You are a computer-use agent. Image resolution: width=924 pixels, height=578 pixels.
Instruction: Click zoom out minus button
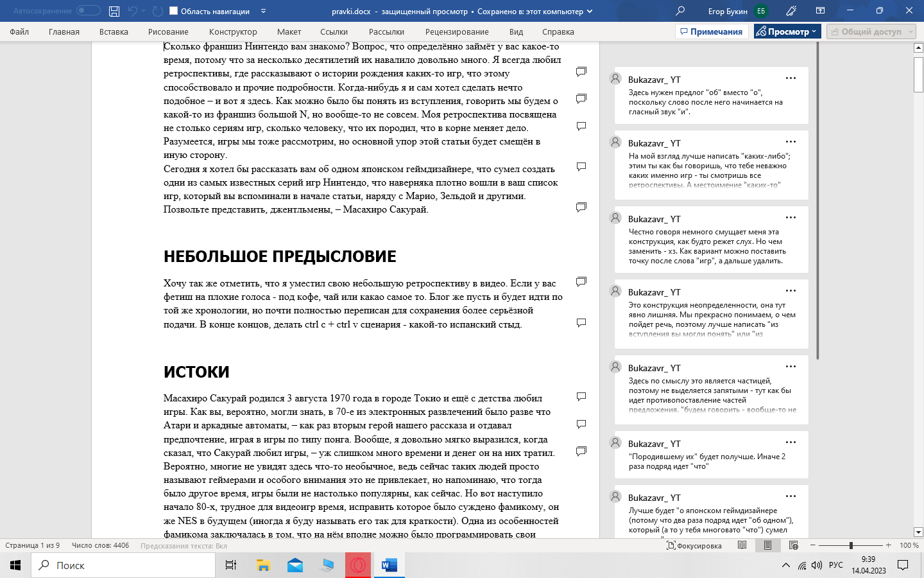pyautogui.click(x=813, y=545)
